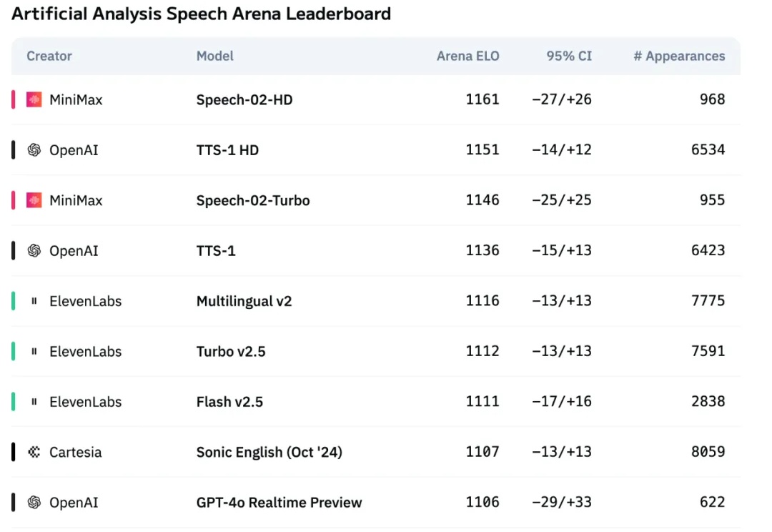The image size is (772, 532).
Task: Sort by the Arena ELO column header
Action: coord(467,56)
